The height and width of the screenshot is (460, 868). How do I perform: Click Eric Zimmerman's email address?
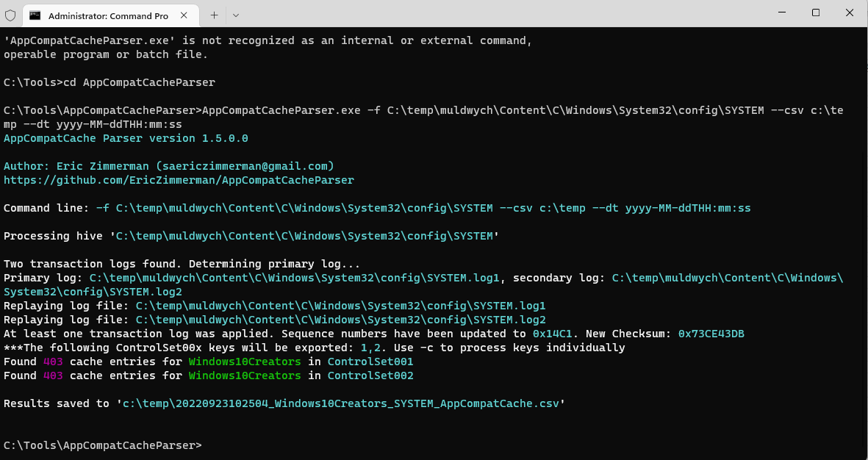coord(245,165)
